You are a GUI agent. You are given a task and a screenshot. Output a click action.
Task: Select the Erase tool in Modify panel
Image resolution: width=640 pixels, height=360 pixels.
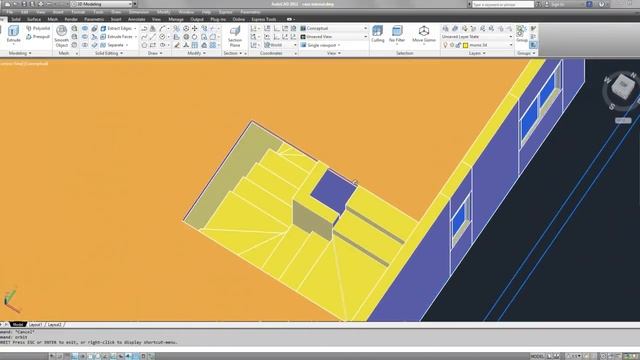(x=177, y=45)
